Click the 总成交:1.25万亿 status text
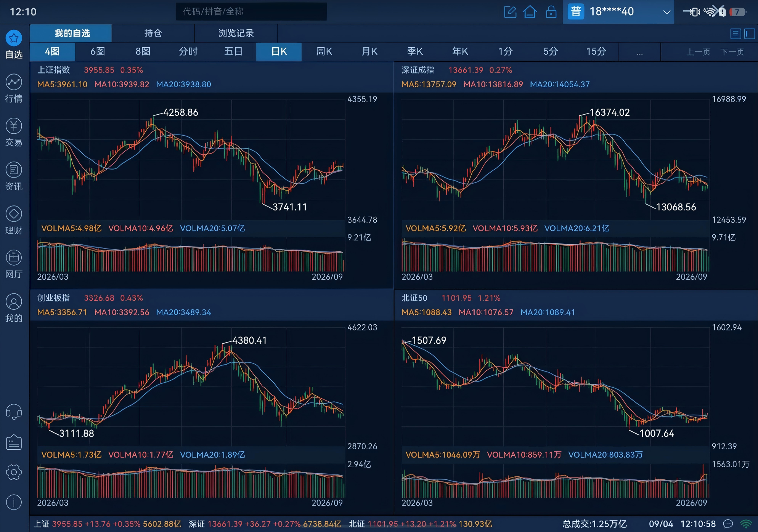The image size is (758, 532). tap(594, 524)
